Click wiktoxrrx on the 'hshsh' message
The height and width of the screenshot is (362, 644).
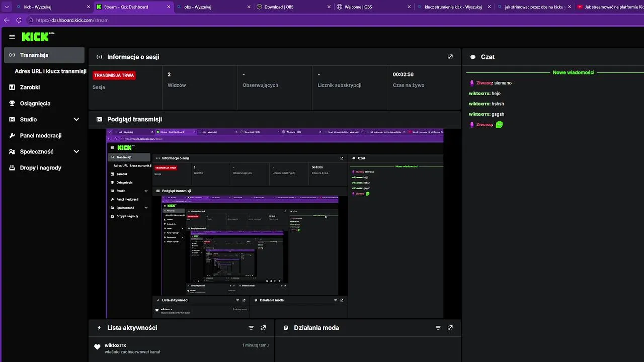tap(479, 104)
